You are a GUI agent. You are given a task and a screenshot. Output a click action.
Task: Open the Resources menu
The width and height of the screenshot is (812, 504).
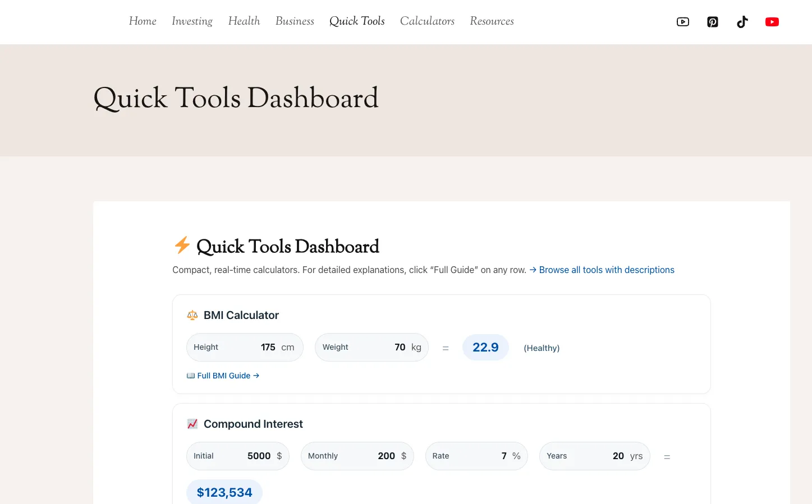pyautogui.click(x=492, y=21)
